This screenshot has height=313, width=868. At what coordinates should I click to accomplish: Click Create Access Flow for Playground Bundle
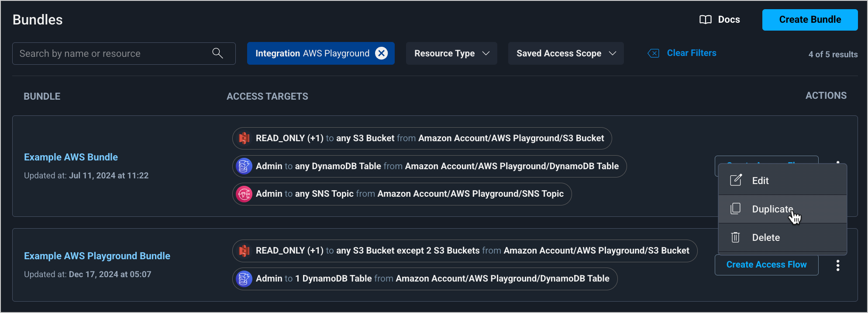click(x=766, y=265)
